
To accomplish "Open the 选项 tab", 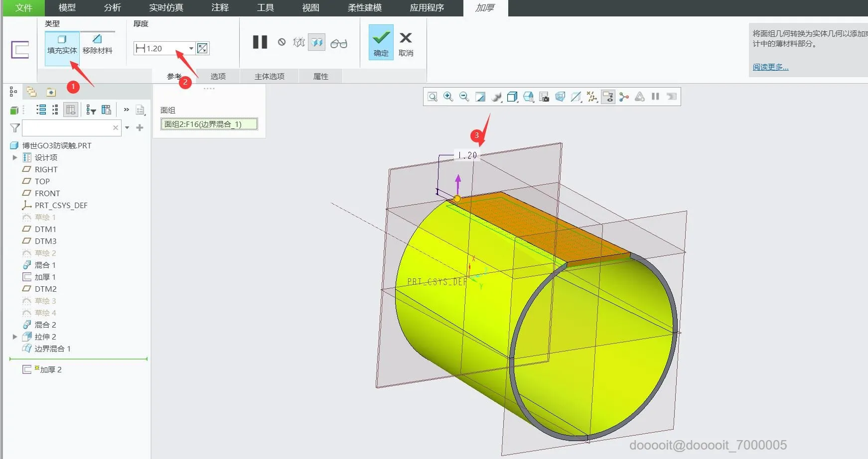I will [218, 76].
